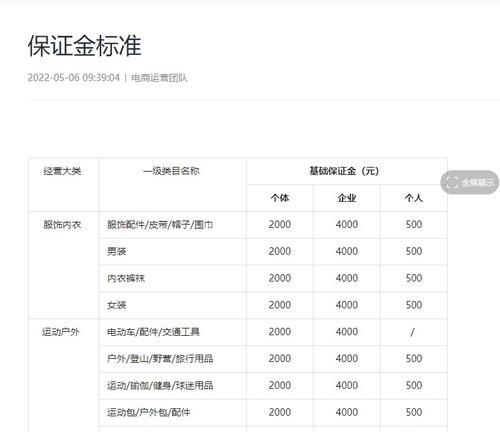Screen dimensions: 500x432
Task: Click the 内衣裤袜 row name
Action: coord(126,278)
